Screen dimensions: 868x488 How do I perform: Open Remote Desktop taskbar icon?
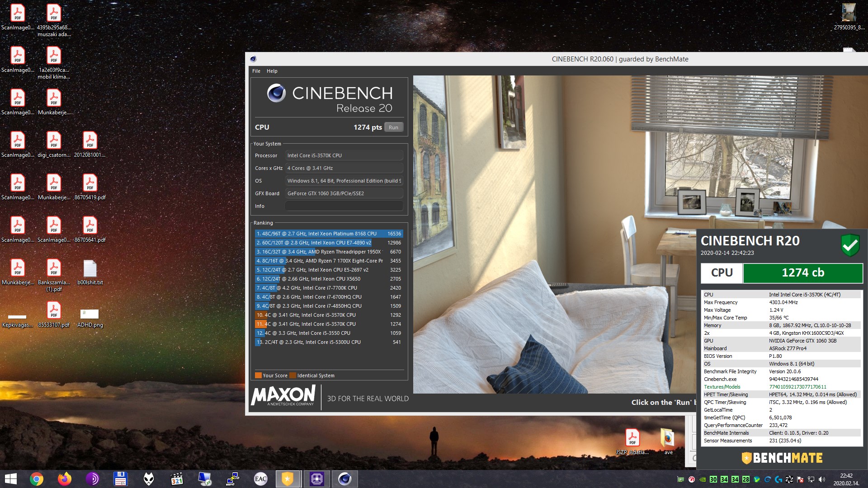click(205, 479)
